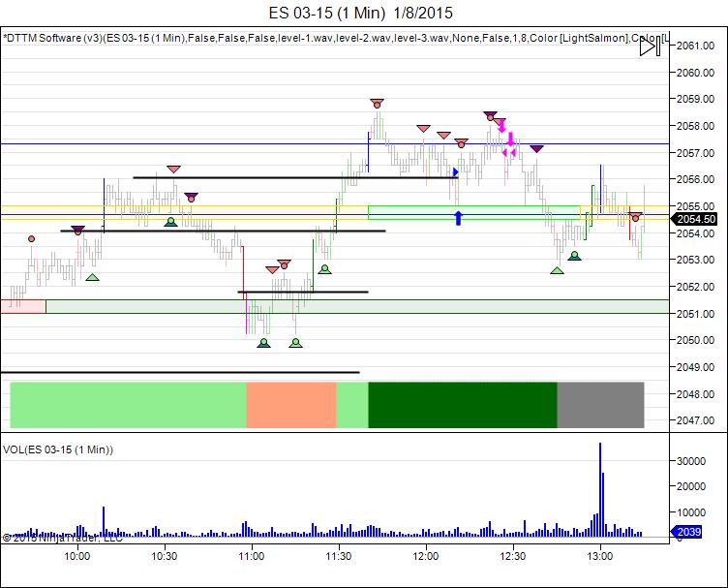728x588 pixels.
Task: Select the VOL(ES 03-15 (1 Min)) label
Action: click(x=58, y=449)
